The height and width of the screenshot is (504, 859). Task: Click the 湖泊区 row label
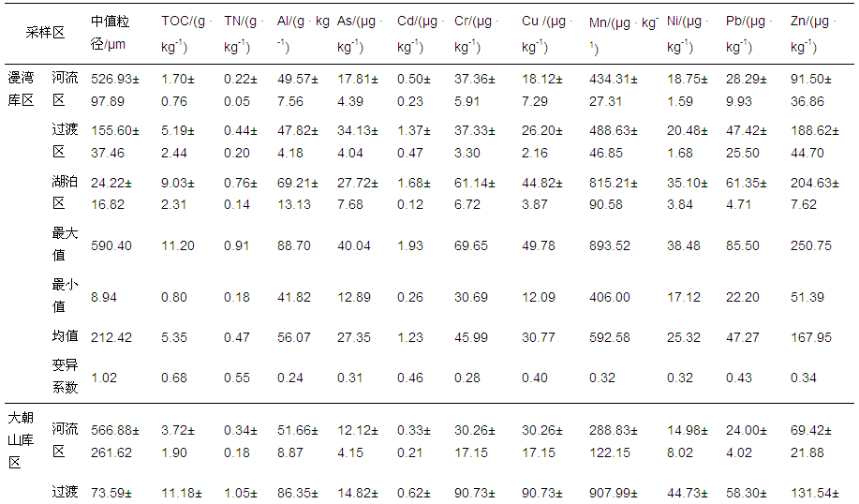66,194
